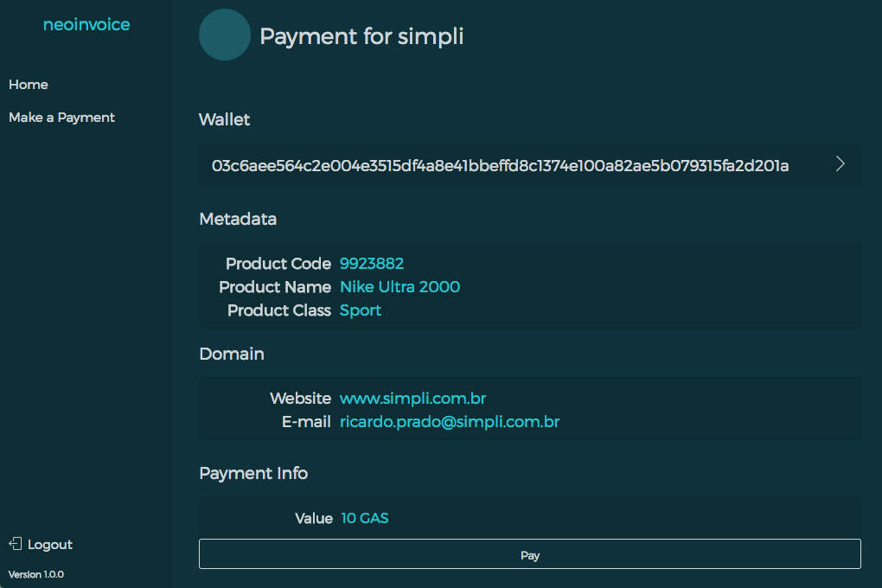The image size is (882, 588).
Task: Click the round simpli avatar circle
Action: click(x=225, y=35)
